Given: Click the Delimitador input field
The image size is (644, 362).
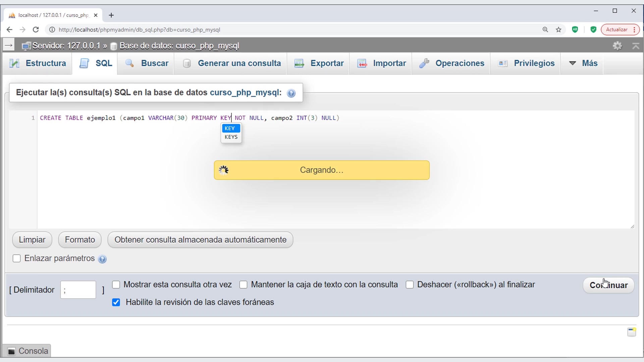Looking at the screenshot, I should 78,290.
